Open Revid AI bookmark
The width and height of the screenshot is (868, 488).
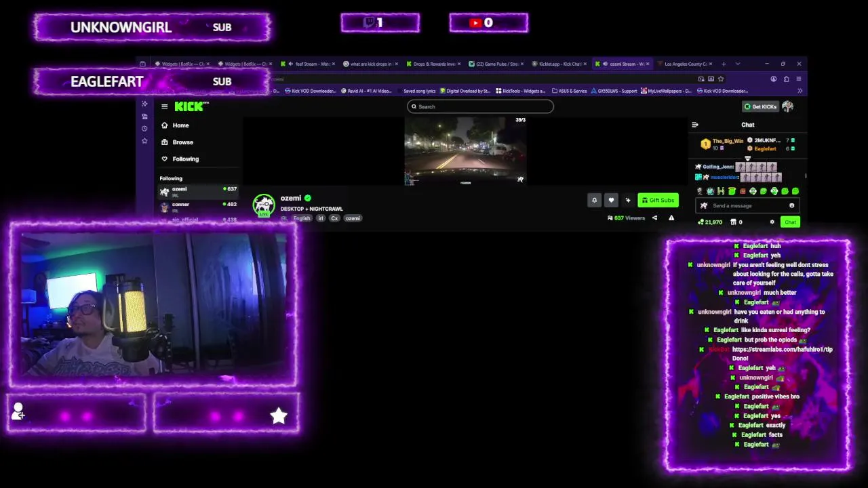[x=367, y=91]
